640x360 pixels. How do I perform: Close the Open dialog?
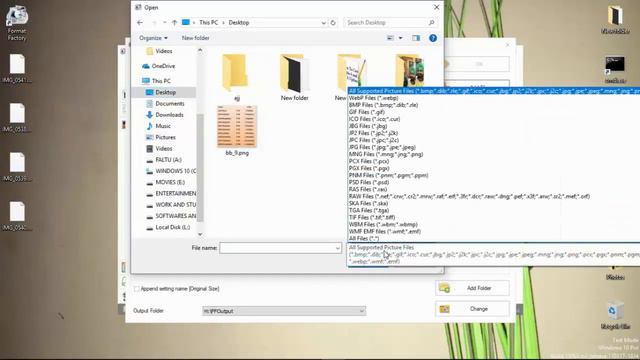[436, 7]
